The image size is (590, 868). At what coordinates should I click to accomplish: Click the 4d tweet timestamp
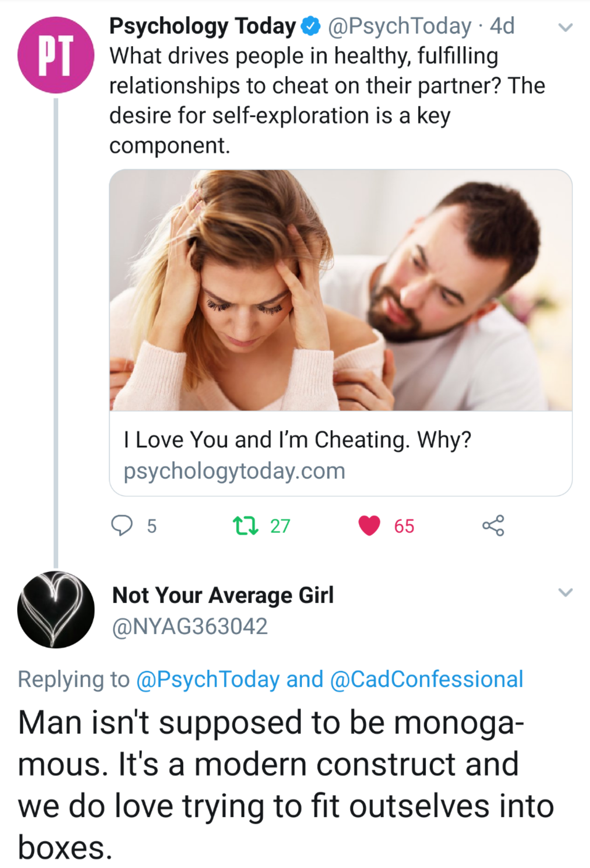(502, 26)
